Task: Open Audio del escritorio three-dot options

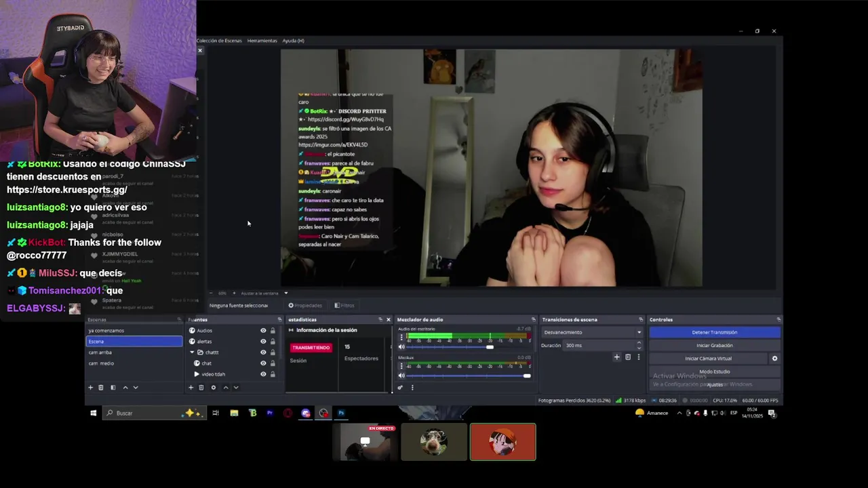Action: click(x=401, y=337)
